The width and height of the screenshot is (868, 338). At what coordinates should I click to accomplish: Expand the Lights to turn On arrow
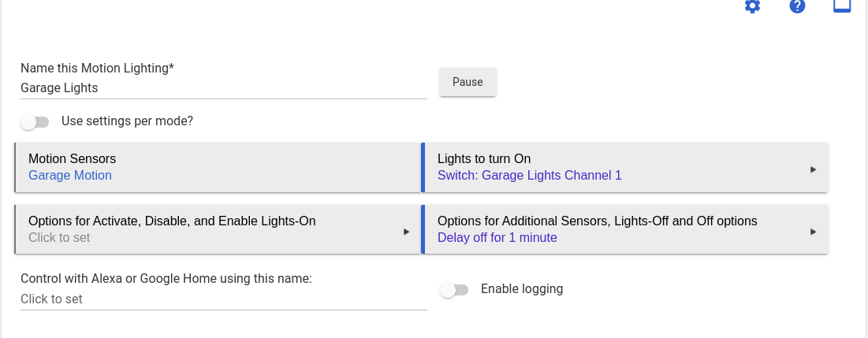coord(813,169)
